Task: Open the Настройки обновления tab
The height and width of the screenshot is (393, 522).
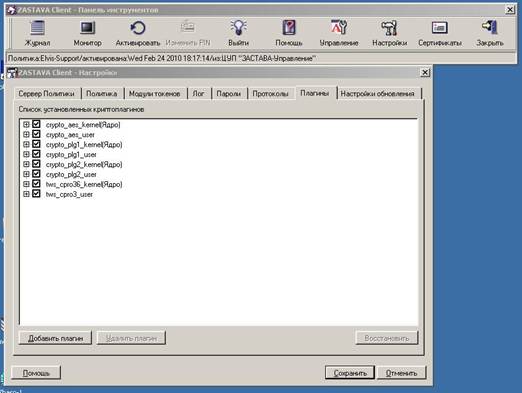Action: [x=378, y=94]
